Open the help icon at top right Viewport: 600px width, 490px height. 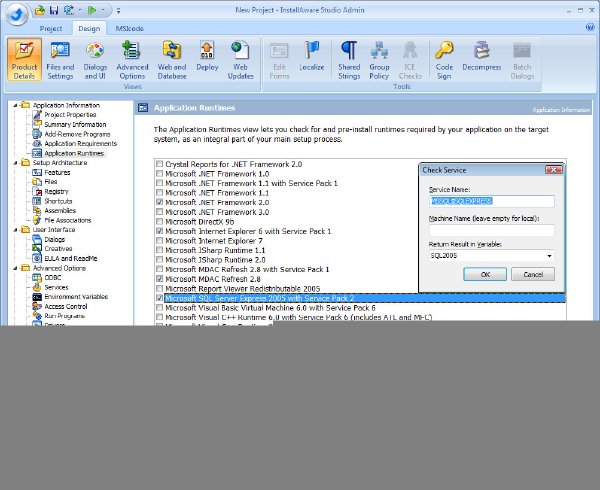(x=590, y=28)
